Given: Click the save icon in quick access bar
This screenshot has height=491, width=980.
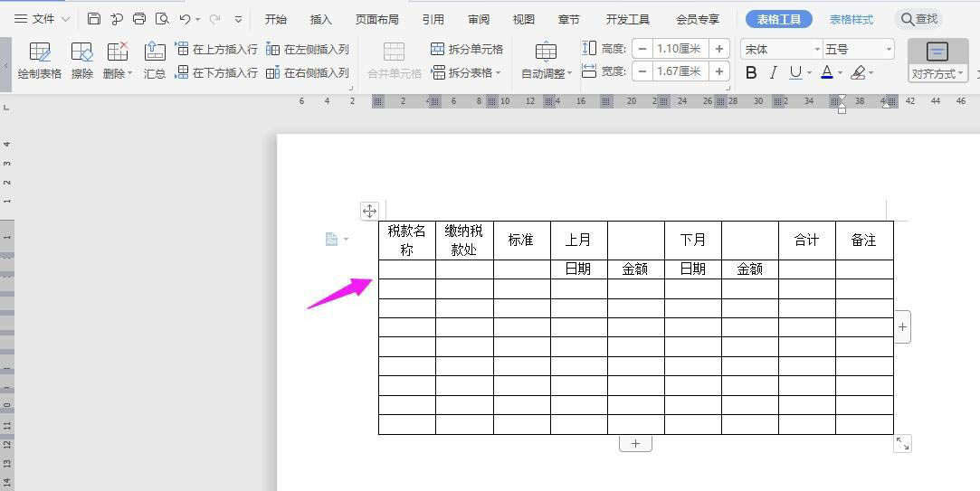Looking at the screenshot, I should (x=94, y=19).
